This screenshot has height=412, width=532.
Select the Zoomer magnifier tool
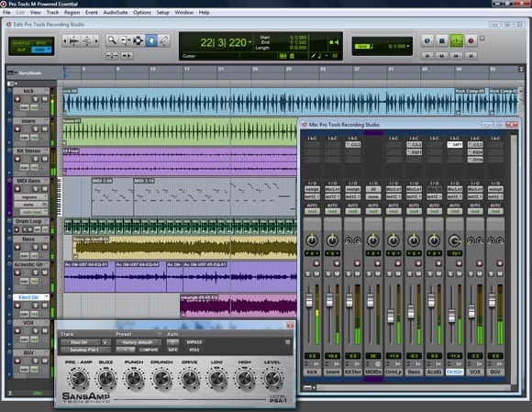tap(112, 40)
